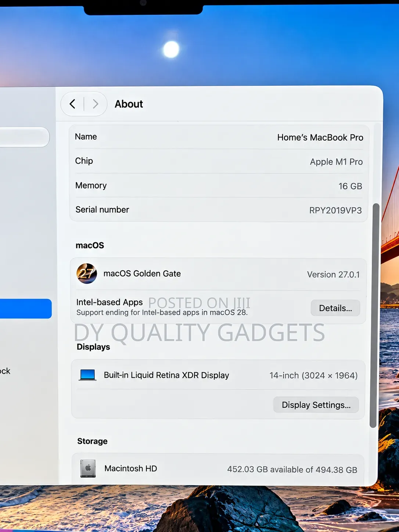Click the Macintosh HD label
The height and width of the screenshot is (532, 399).
130,468
